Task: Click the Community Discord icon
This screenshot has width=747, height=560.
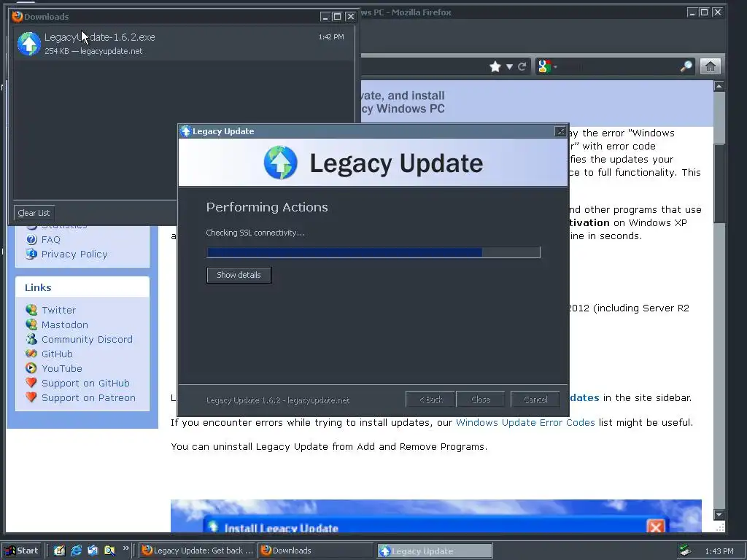Action: tap(31, 339)
